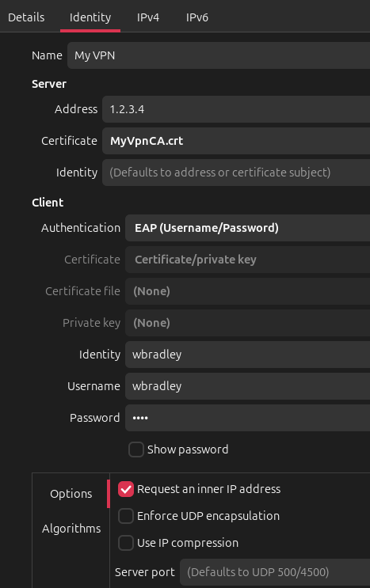Uncheck Request an inner IP address
Viewport: 370px width, 588px height.
[x=126, y=489]
